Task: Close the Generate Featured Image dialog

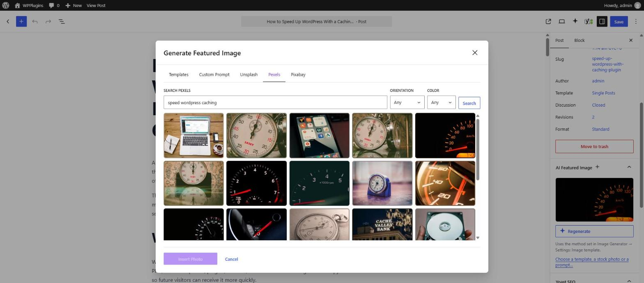Action: pyautogui.click(x=475, y=52)
